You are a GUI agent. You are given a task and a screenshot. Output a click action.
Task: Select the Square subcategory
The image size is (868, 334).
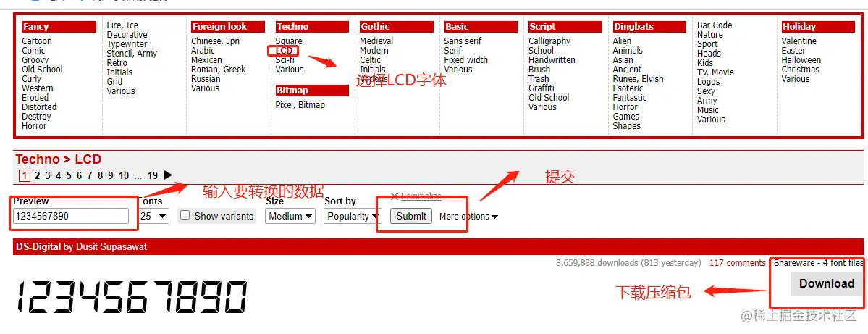(x=288, y=41)
